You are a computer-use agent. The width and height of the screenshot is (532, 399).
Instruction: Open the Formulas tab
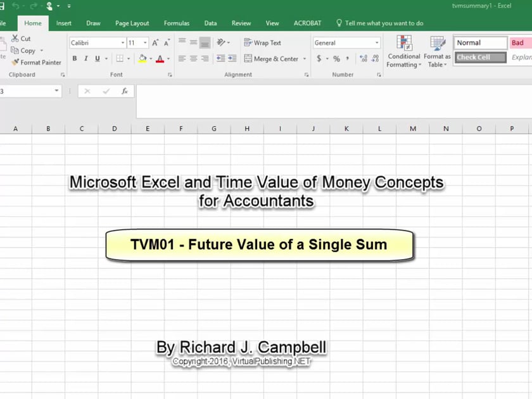pos(177,23)
